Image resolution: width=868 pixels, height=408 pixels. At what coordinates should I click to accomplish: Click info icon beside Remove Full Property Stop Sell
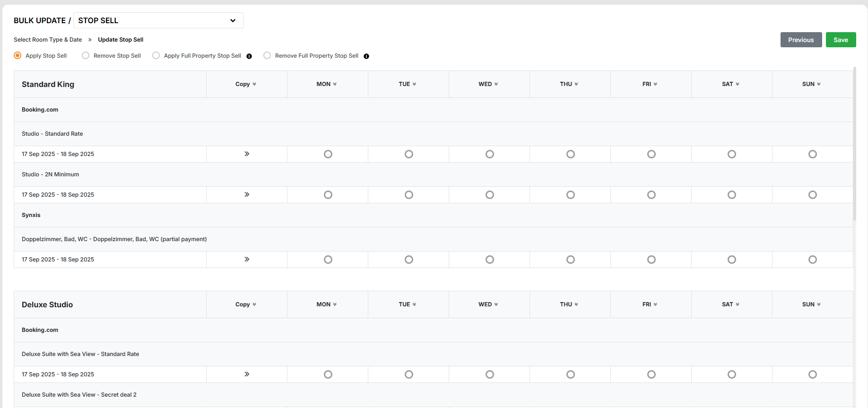pyautogui.click(x=366, y=56)
